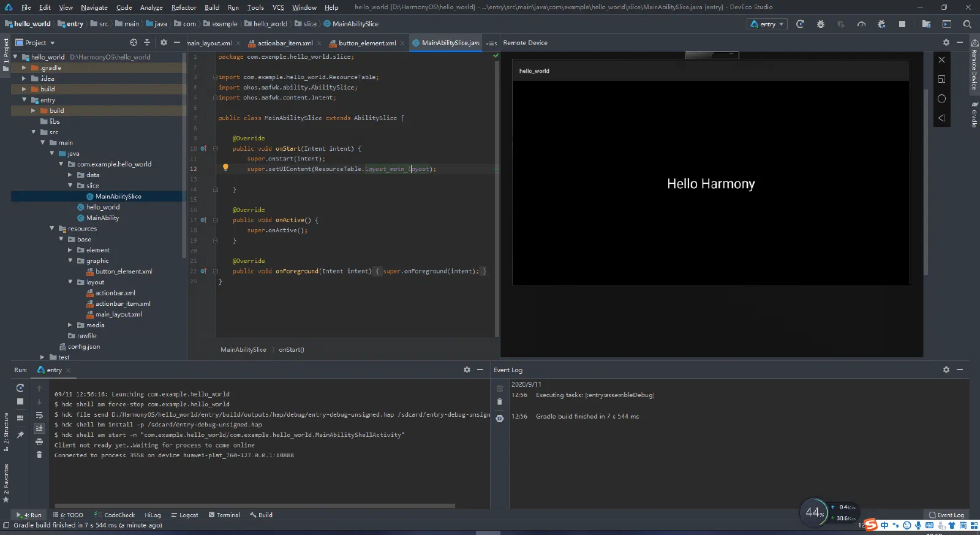The image size is (980, 535).
Task: Open the Terminal tool window button
Action: [224, 515]
